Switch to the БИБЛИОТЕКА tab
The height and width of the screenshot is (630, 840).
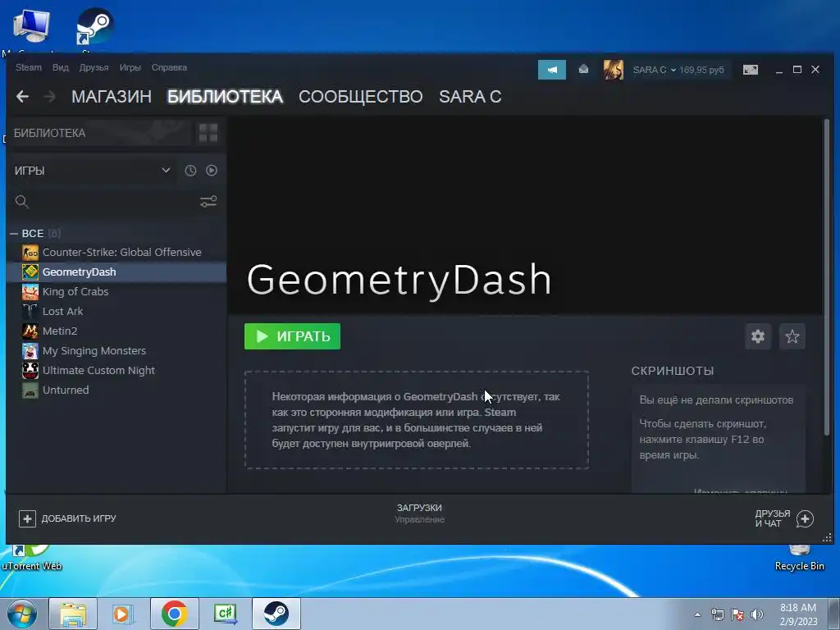click(225, 97)
